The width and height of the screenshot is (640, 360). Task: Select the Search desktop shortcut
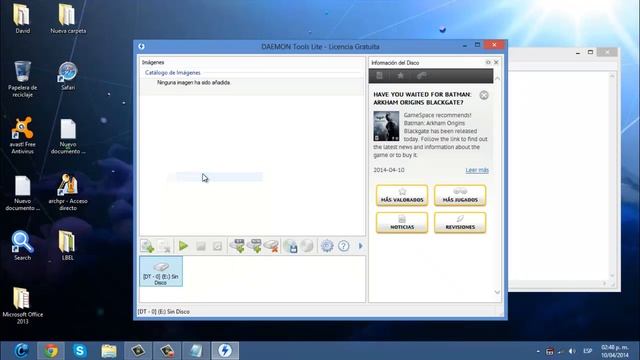22,246
